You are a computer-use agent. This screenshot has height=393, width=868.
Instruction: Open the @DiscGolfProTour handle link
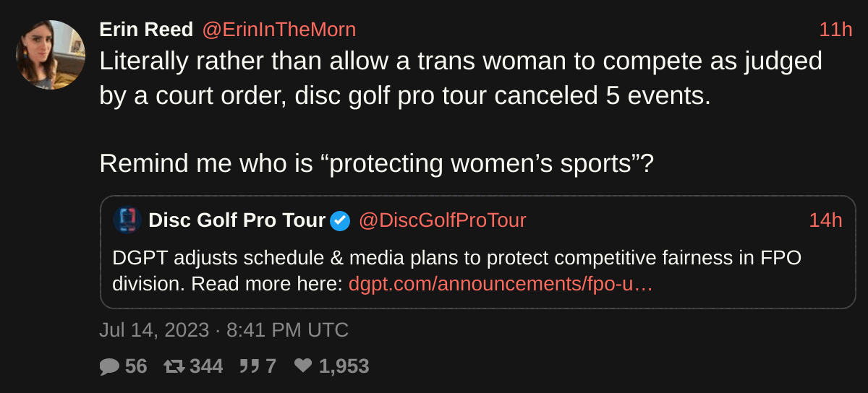pos(442,220)
